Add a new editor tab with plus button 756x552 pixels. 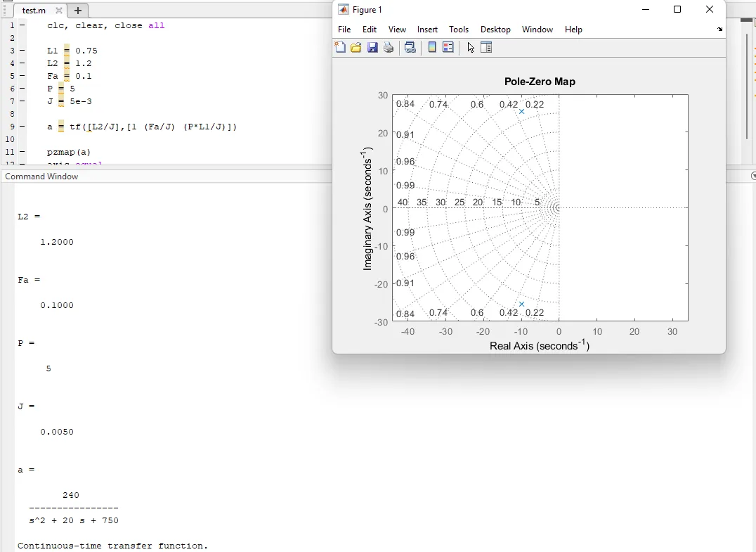point(78,11)
